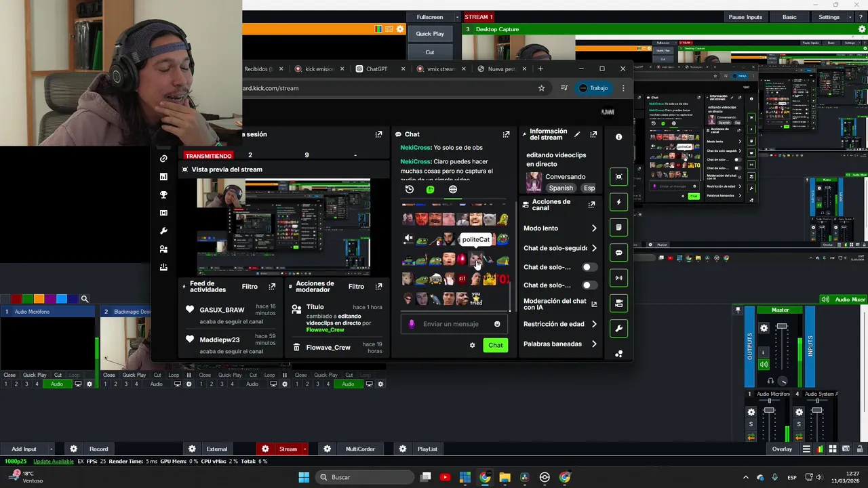This screenshot has height=488, width=868.
Task: Click lightning bolt widget in right sidebar
Action: pos(618,202)
